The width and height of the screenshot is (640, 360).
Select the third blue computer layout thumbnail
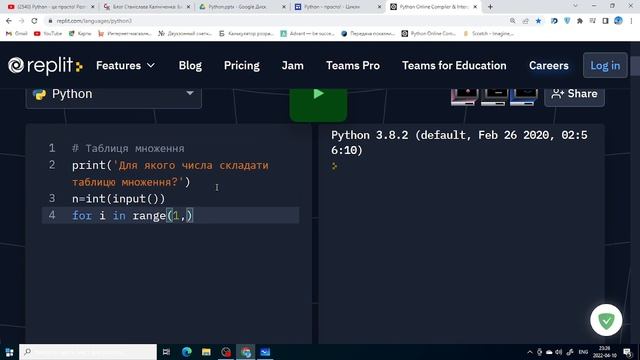(x=523, y=98)
